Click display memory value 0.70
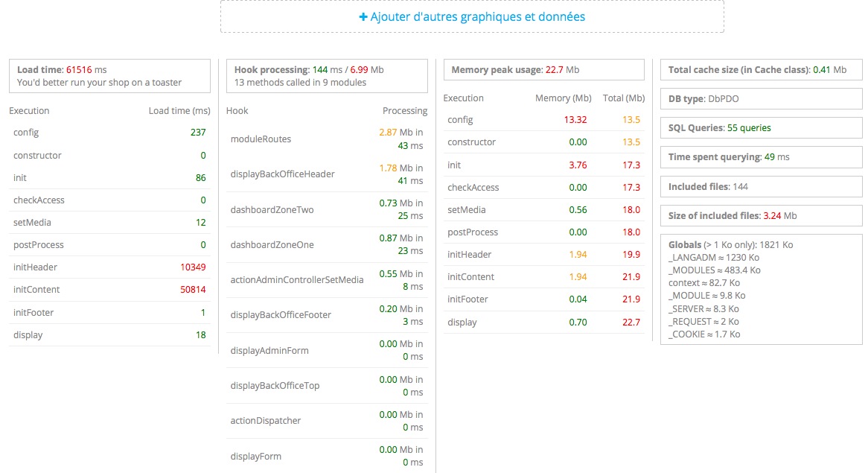This screenshot has height=473, width=868. click(578, 322)
